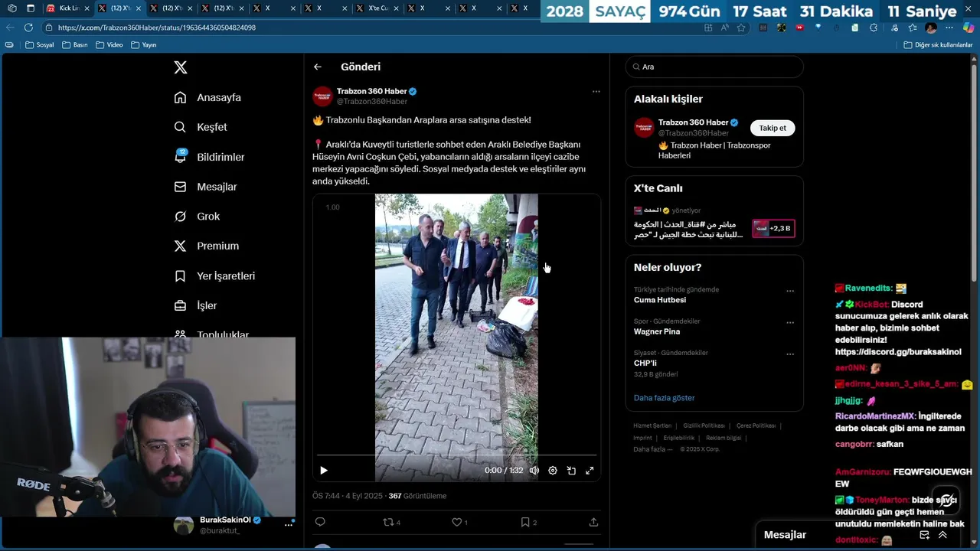Open Premium from the sidebar
Viewport: 980px width, 551px height.
click(x=207, y=246)
